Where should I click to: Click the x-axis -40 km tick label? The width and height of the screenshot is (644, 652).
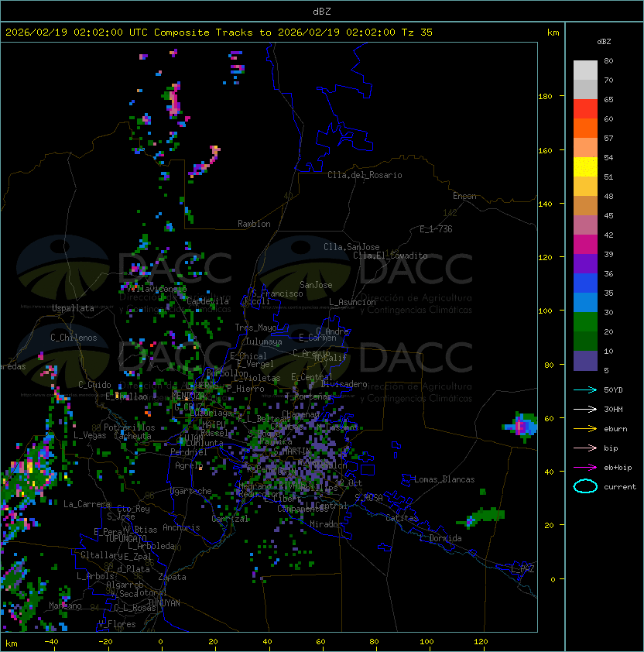[x=51, y=642]
